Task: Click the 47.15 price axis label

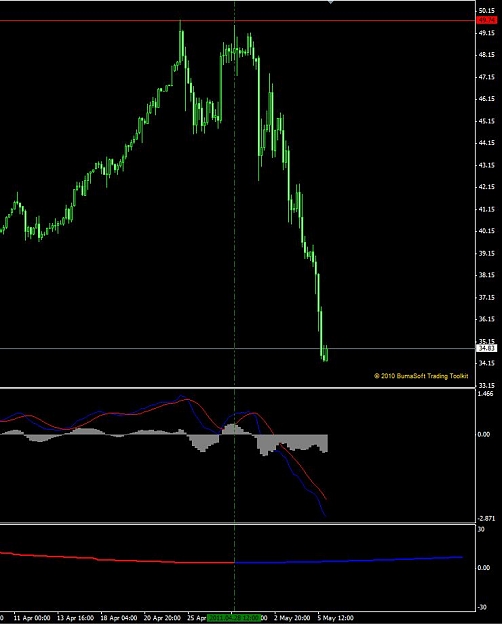Action: pos(487,77)
